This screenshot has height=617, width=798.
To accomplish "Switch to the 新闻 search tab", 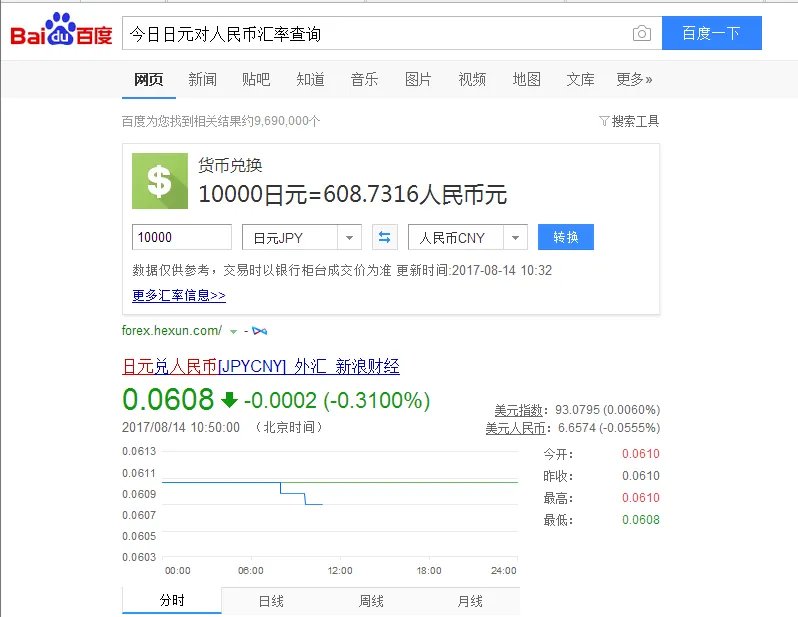I will pyautogui.click(x=202, y=80).
